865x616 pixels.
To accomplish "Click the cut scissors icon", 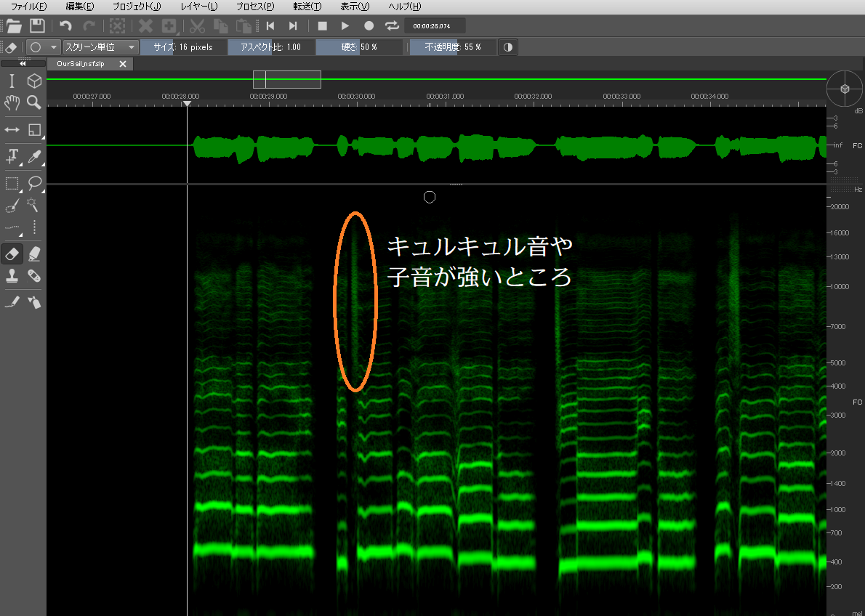I will click(x=197, y=26).
